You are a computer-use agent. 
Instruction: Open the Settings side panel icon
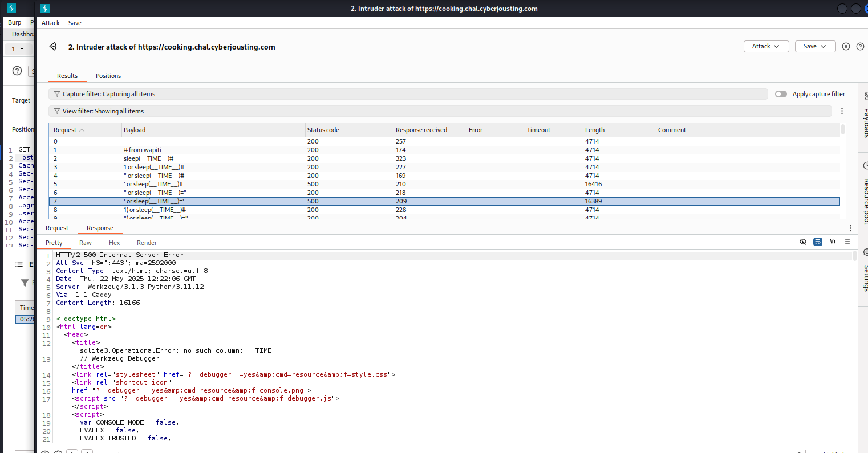pyautogui.click(x=866, y=251)
